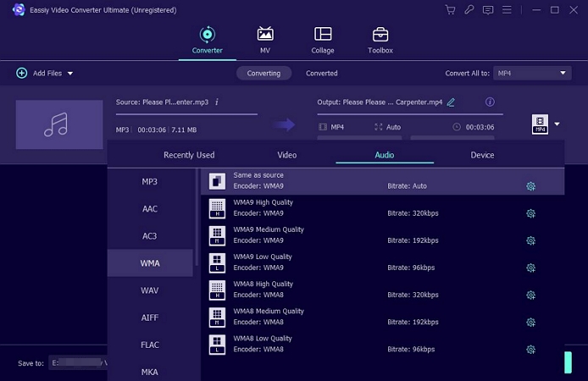588x381 pixels.
Task: Open the shopping cart purchase icon
Action: coord(450,10)
